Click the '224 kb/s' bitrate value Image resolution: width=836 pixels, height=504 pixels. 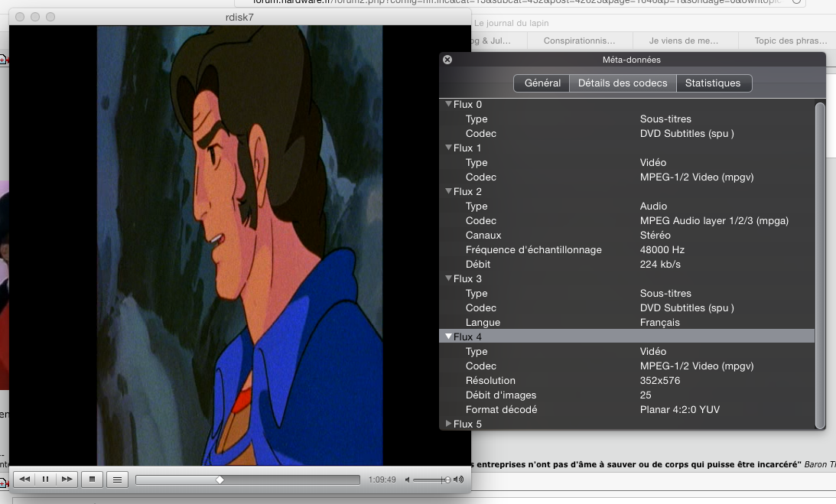(x=660, y=264)
